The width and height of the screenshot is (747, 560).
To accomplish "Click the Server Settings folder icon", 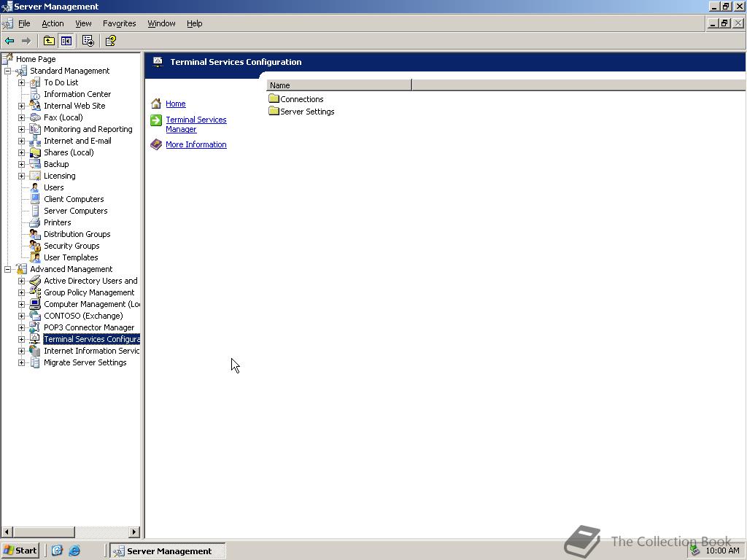I will [274, 111].
